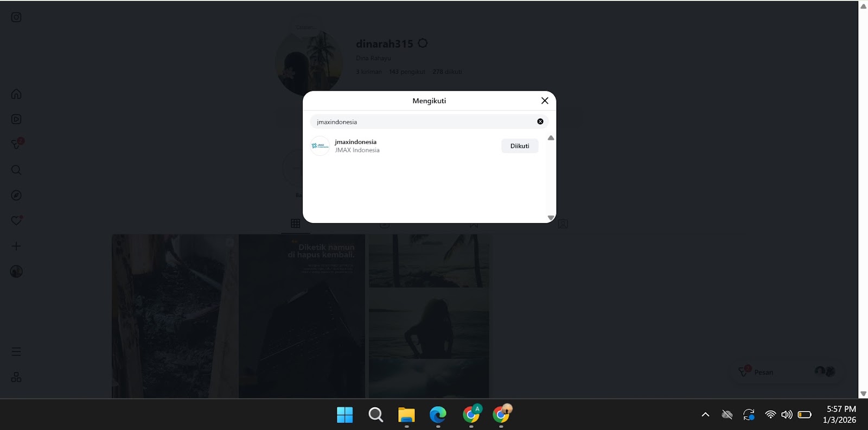Expand the hamburger More menu in sidebar
Viewport: 868px width, 430px height.
coord(16,352)
